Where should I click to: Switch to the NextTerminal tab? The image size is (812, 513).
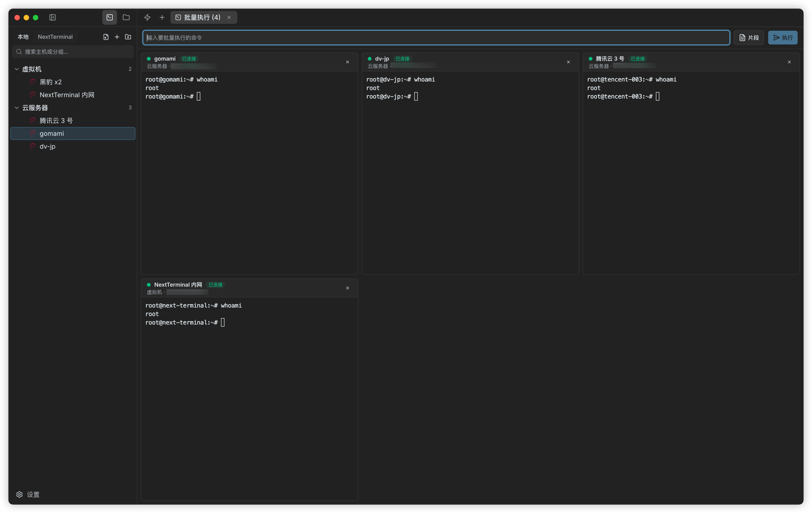[x=55, y=37]
